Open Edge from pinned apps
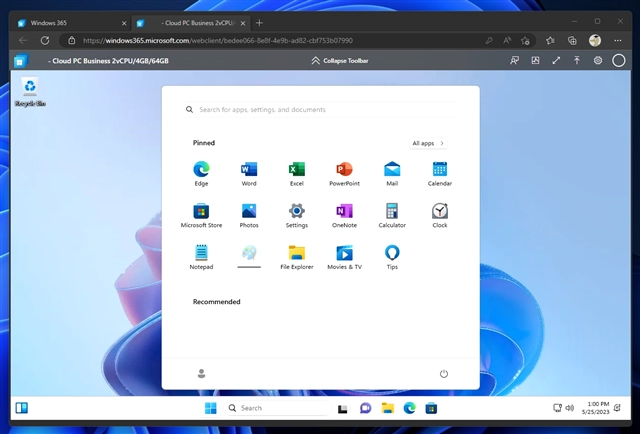This screenshot has height=434, width=640. 201,174
